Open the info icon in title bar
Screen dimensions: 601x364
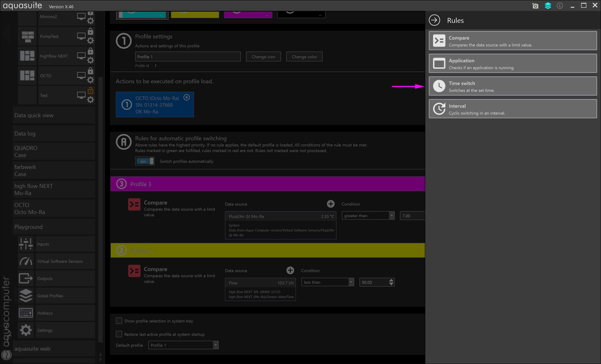click(x=560, y=6)
